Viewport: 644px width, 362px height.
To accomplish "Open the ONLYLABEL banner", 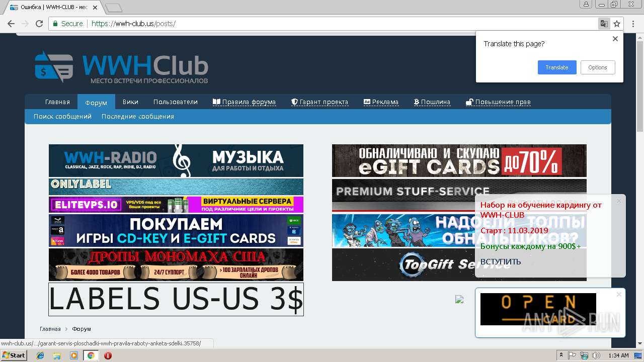I will pyautogui.click(x=176, y=187).
